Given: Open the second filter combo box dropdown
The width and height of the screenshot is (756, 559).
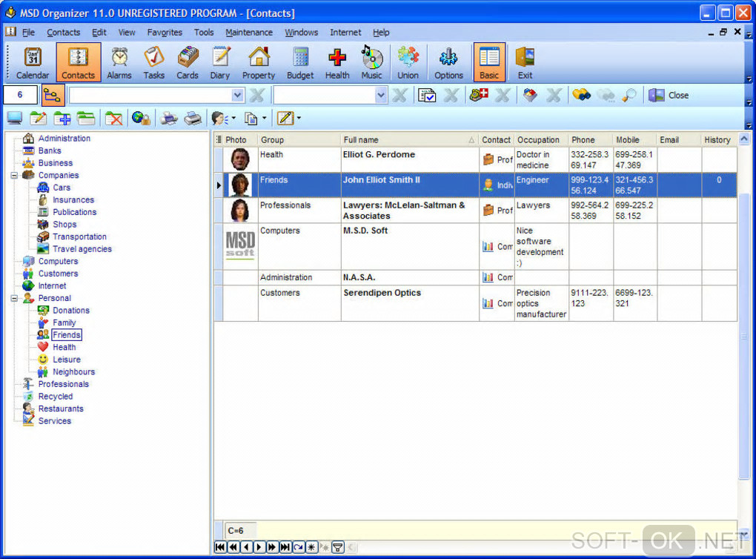Looking at the screenshot, I should click(x=381, y=95).
